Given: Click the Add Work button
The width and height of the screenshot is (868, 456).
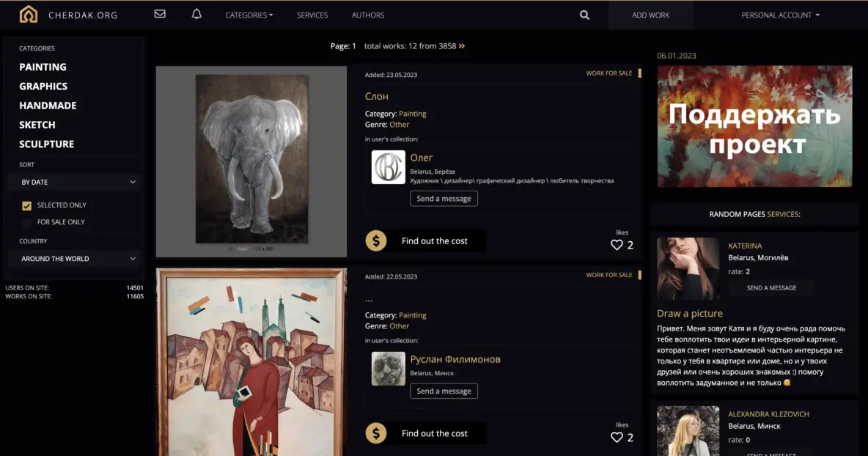Looking at the screenshot, I should tap(650, 15).
